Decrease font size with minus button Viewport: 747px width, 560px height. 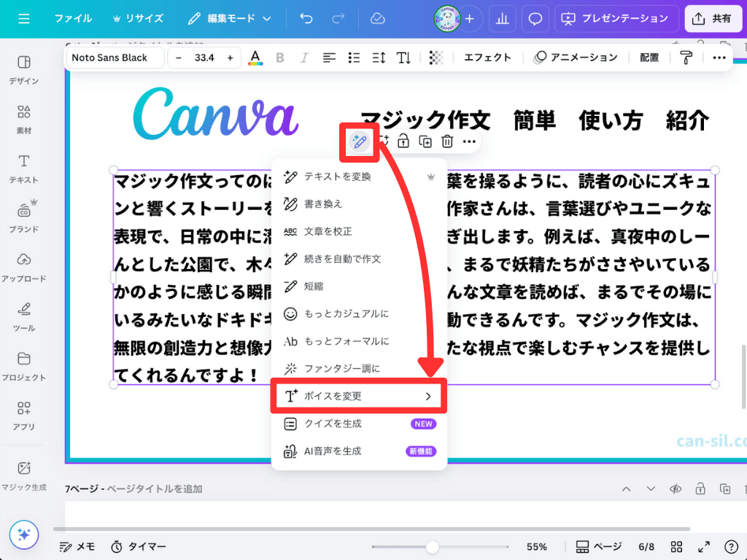click(179, 58)
